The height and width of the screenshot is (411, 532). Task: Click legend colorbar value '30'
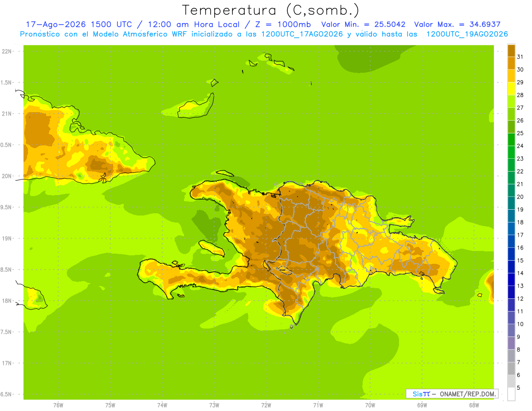point(520,70)
